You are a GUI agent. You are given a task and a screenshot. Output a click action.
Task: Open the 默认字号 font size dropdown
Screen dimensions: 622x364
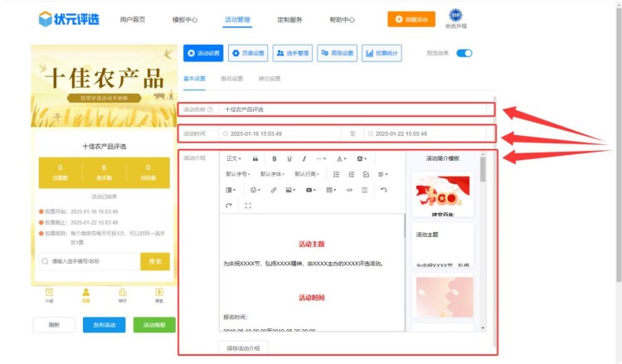[x=239, y=174]
